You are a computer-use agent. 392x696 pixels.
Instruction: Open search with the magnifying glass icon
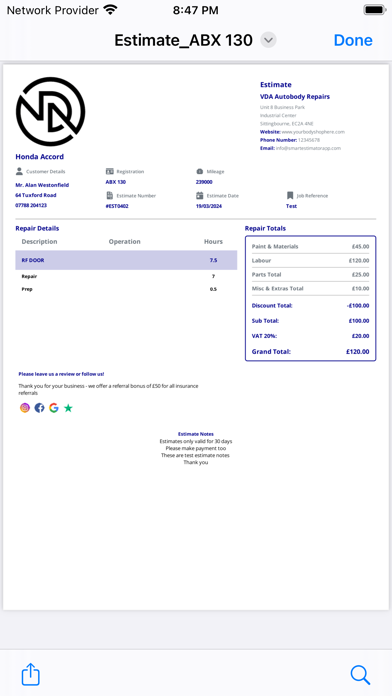[360, 675]
